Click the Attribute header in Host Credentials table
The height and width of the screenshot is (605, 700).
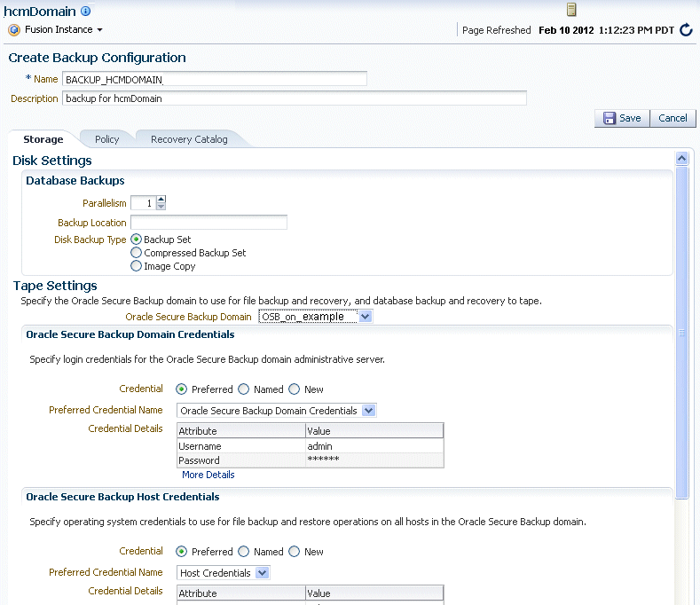pos(241,593)
